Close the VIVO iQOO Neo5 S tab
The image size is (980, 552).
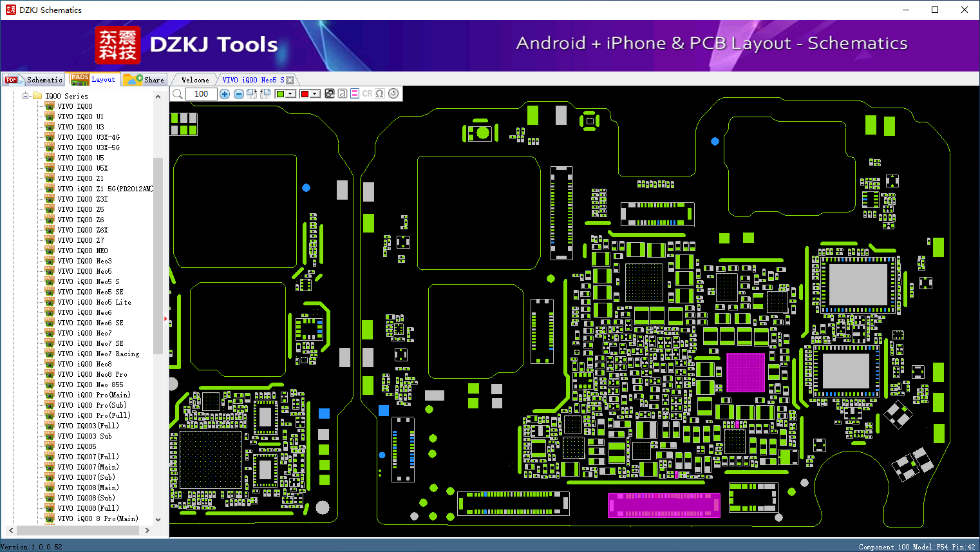[290, 80]
